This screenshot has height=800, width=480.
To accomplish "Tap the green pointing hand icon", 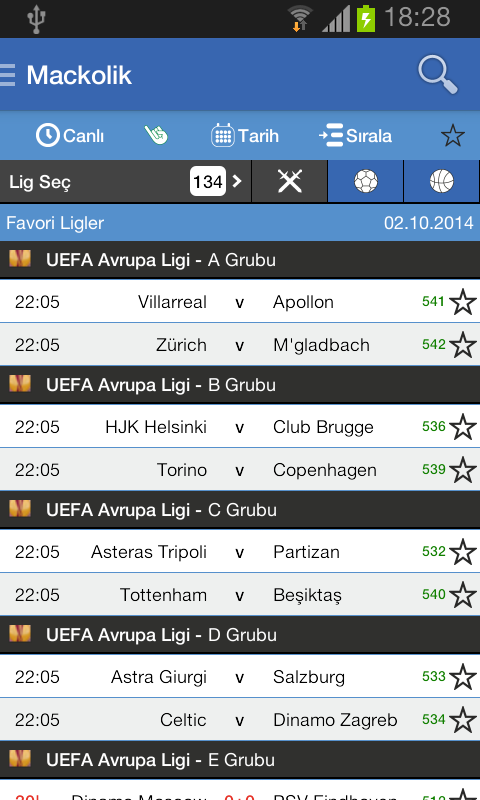I will 156,135.
